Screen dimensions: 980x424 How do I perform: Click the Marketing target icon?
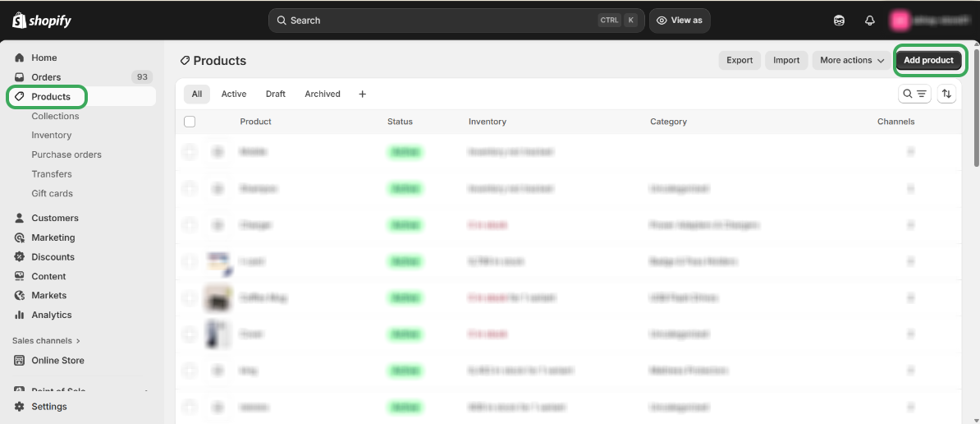point(20,237)
